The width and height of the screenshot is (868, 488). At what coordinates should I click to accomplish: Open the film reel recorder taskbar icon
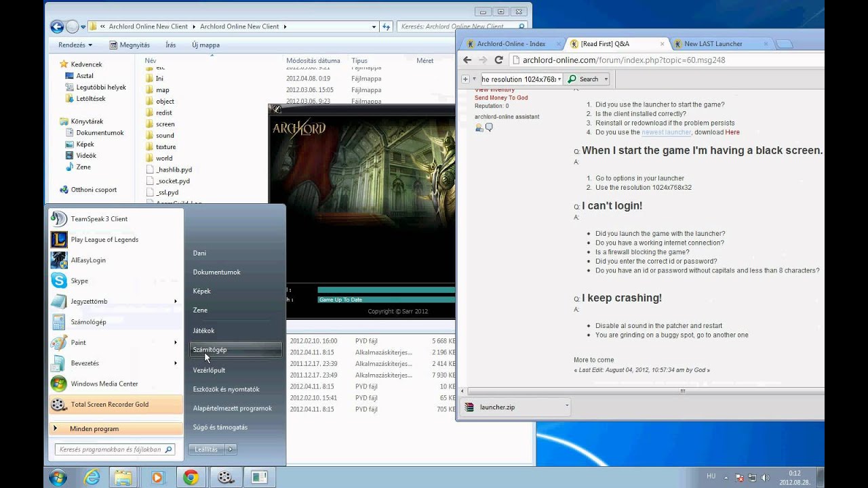(225, 477)
